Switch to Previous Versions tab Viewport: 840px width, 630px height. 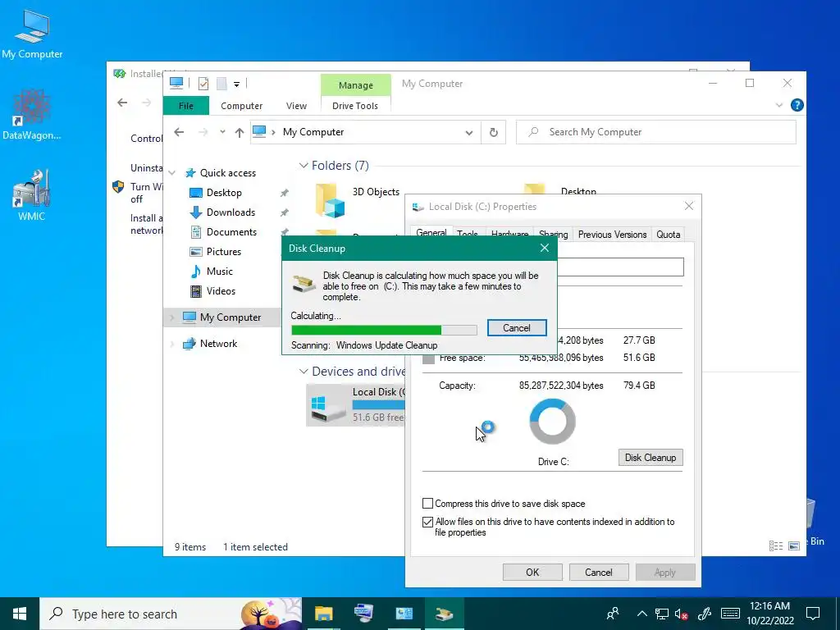click(x=612, y=235)
